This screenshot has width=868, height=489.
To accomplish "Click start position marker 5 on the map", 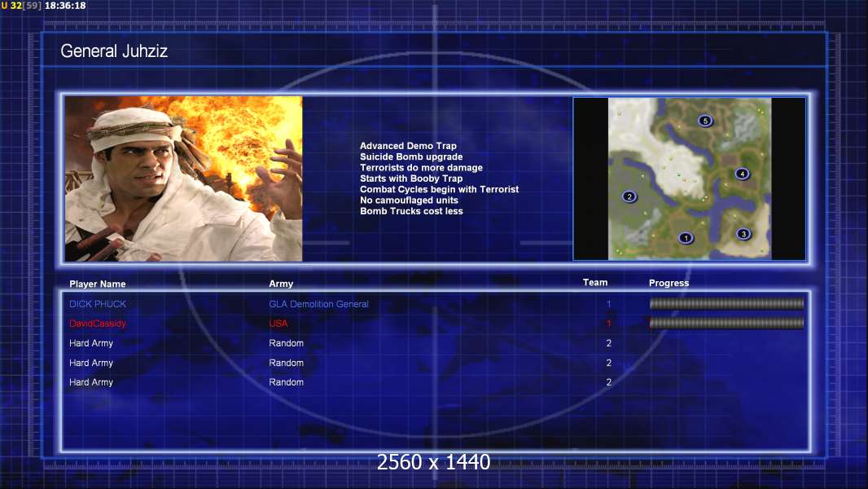I will coord(704,121).
